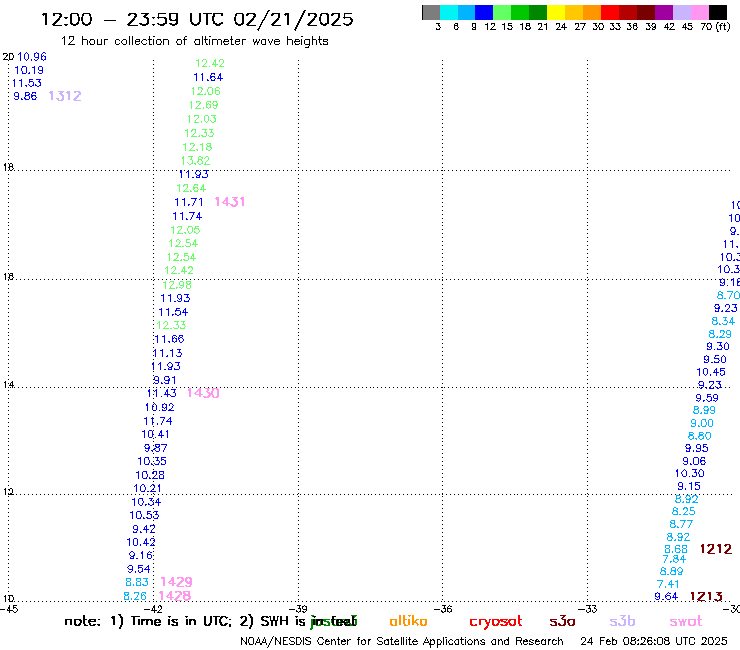Click the longitude axis label -39
Viewport: 740px width, 650px height.
(299, 609)
